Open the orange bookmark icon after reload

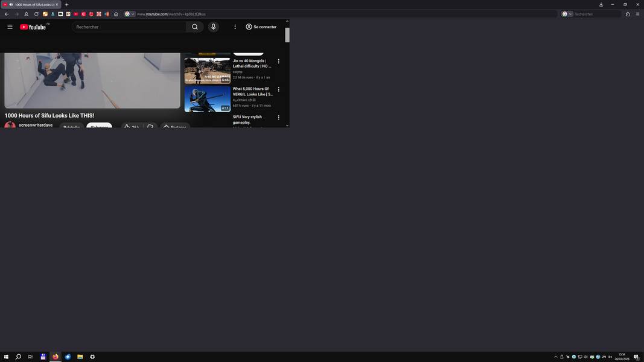45,14
